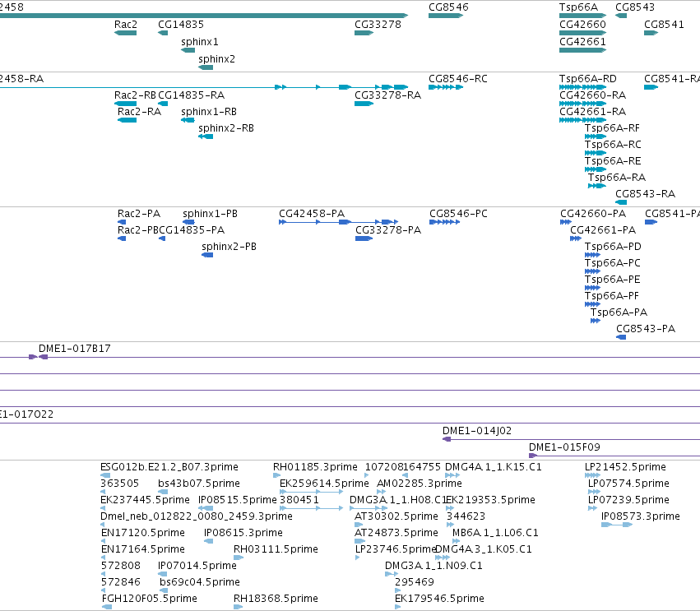700x611 pixels.
Task: Select the sphinx2-RB transcript label
Action: [x=226, y=128]
